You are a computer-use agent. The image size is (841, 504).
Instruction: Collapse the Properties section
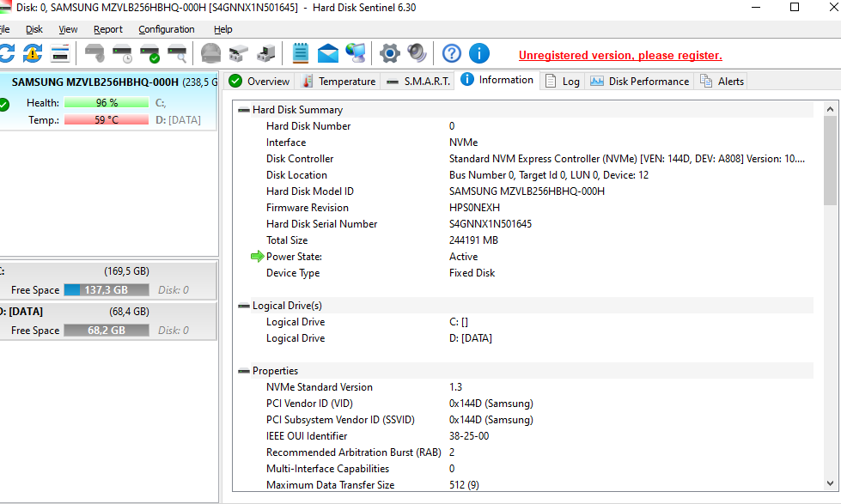tap(244, 371)
